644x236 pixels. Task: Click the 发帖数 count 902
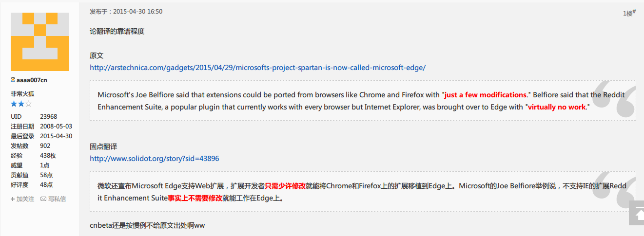point(45,146)
